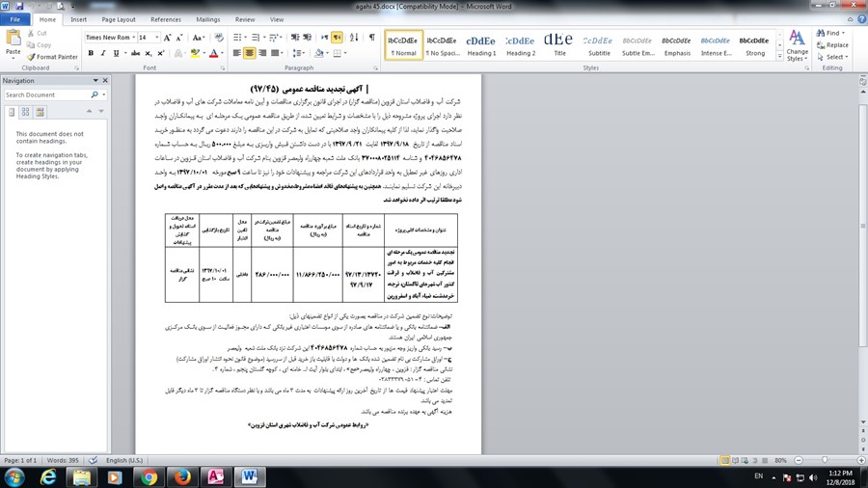The image size is (868, 488).
Task: Apply Italic formatting
Action: point(103,53)
